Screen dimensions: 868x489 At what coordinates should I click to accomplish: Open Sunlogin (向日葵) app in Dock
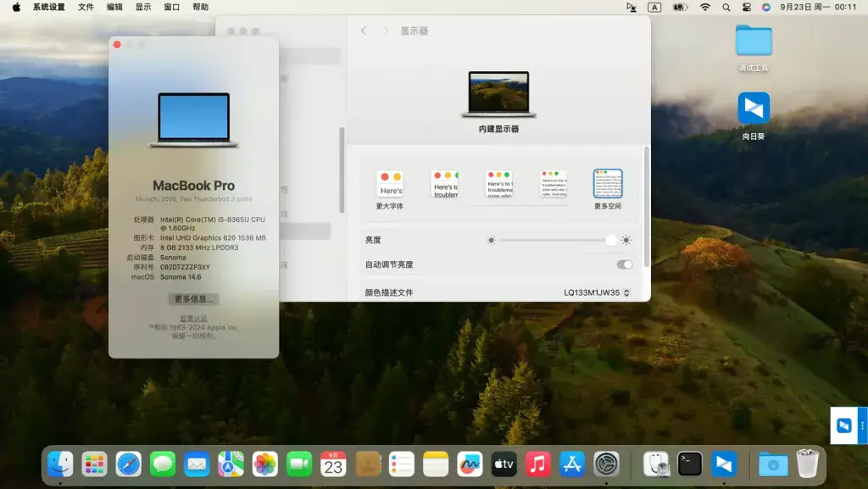(x=724, y=464)
